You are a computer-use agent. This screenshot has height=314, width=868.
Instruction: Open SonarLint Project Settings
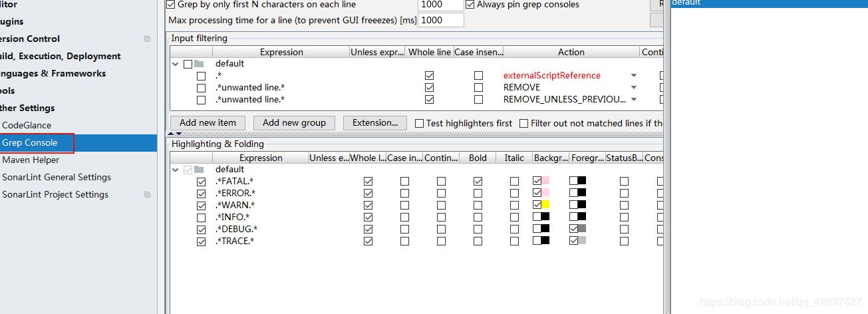pyautogui.click(x=55, y=194)
